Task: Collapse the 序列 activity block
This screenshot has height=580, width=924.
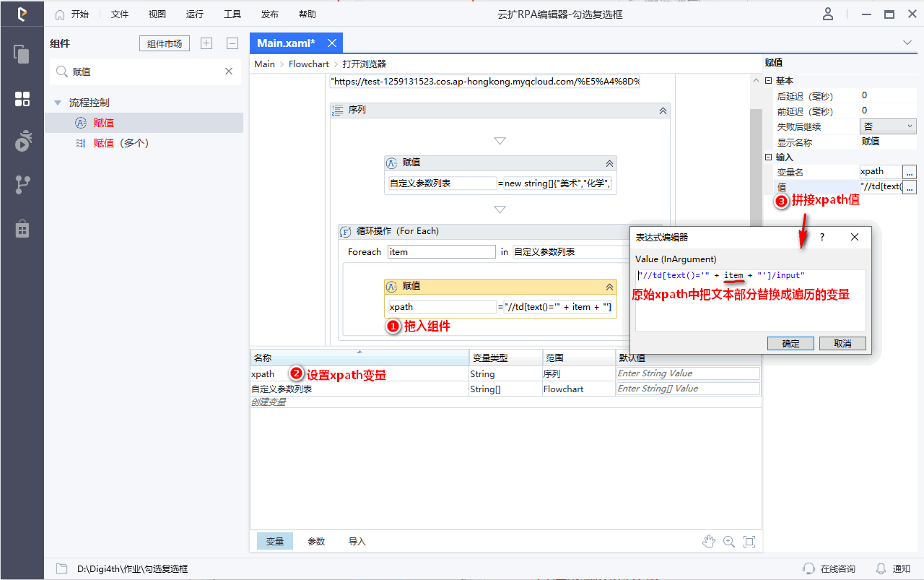Action: pyautogui.click(x=663, y=111)
